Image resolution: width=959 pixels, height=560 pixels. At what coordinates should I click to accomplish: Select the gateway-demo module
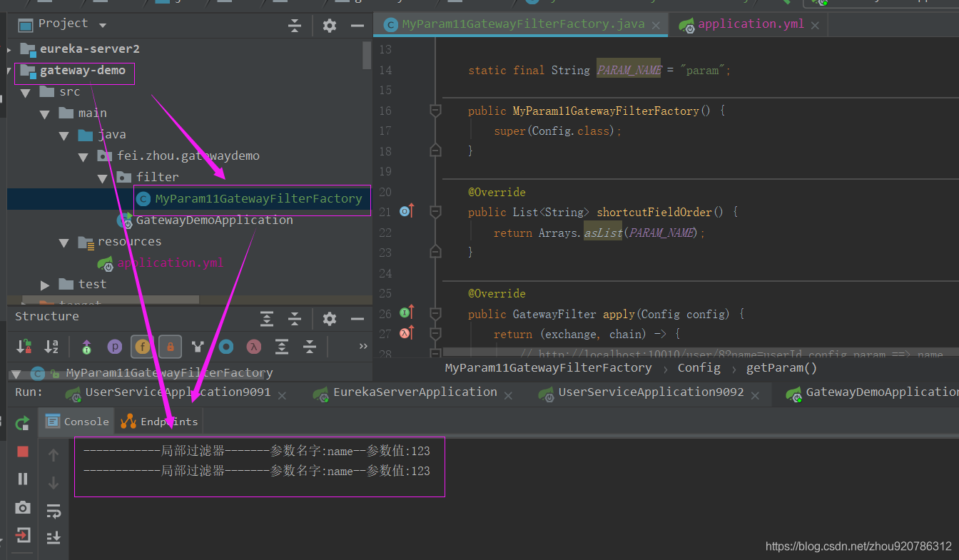(82, 70)
